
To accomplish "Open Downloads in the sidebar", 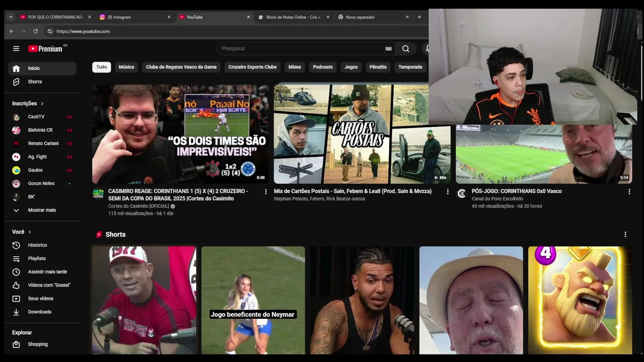I will [42, 312].
